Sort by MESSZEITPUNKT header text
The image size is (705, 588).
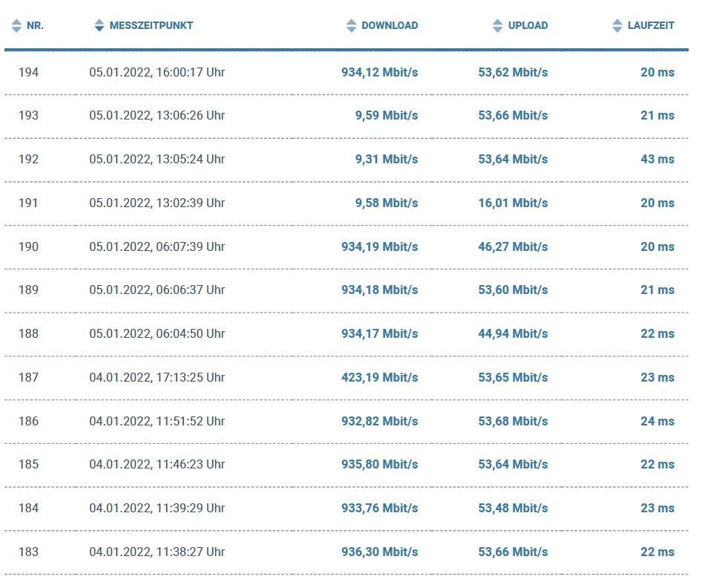tap(151, 26)
